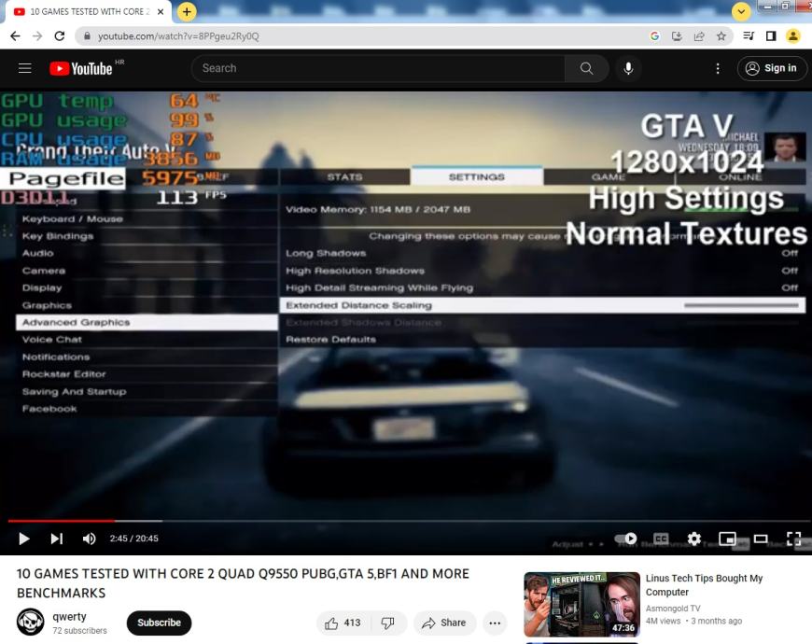This screenshot has height=644, width=812.
Task: Play the video with the play button
Action: [24, 539]
